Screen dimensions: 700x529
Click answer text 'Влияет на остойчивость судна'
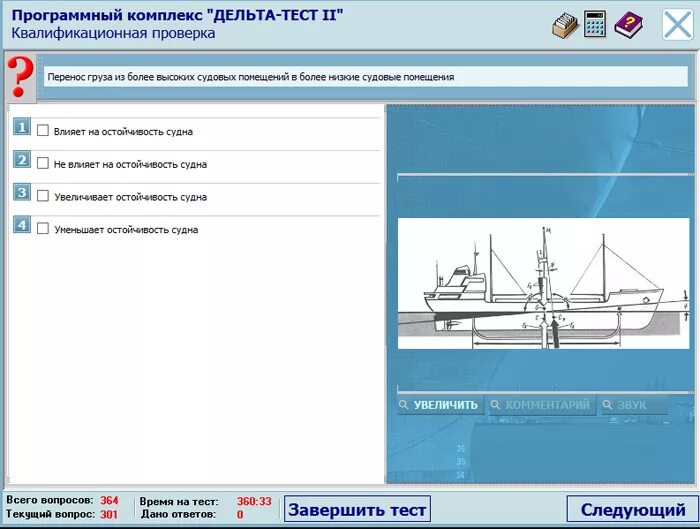click(123, 132)
